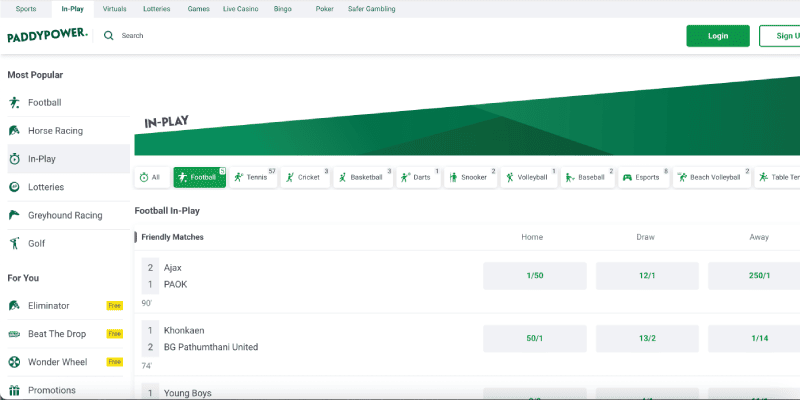Select the Football in-play filter
This screenshot has height=400, width=800.
pyautogui.click(x=199, y=177)
